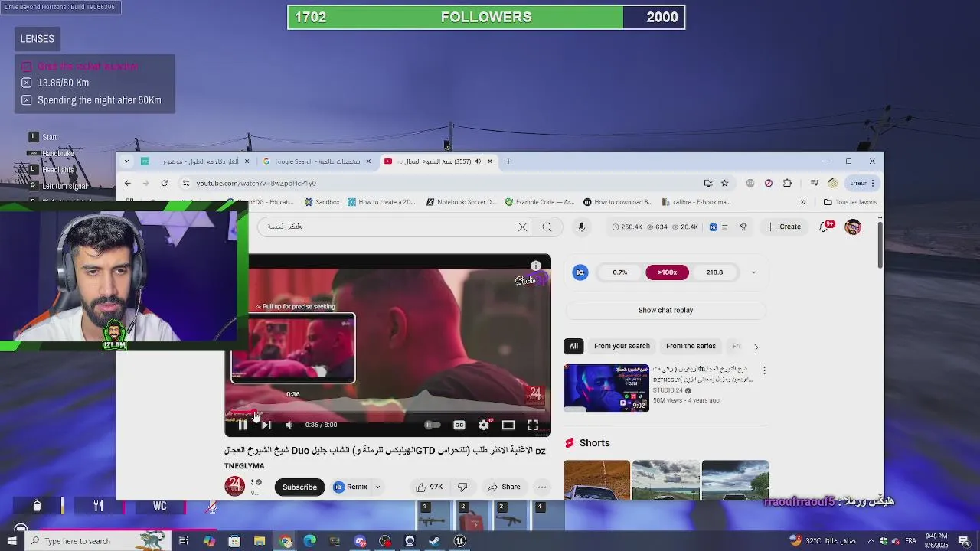Select the From your search chip
This screenshot has width=980, height=551.
point(622,346)
